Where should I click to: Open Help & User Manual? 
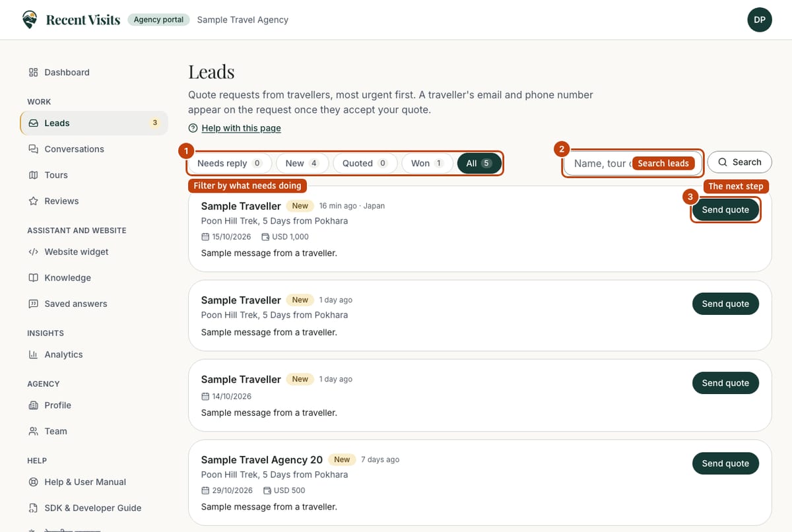[x=94, y=482]
